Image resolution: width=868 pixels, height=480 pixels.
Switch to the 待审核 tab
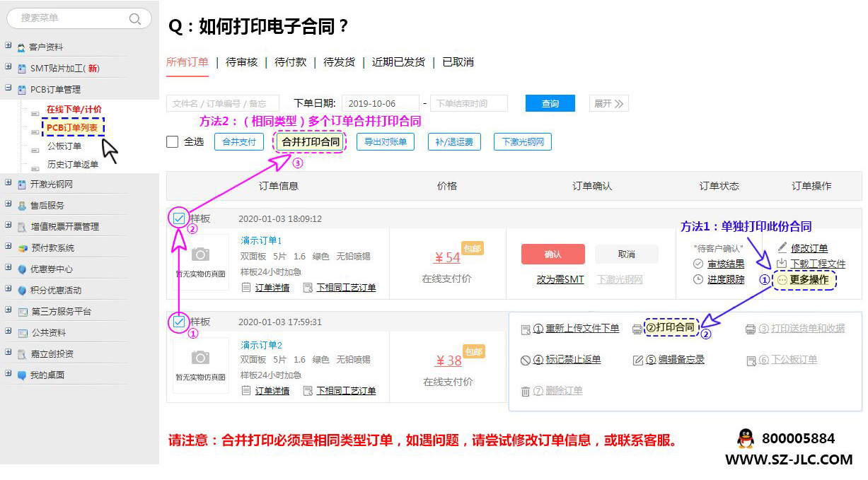pyautogui.click(x=241, y=62)
